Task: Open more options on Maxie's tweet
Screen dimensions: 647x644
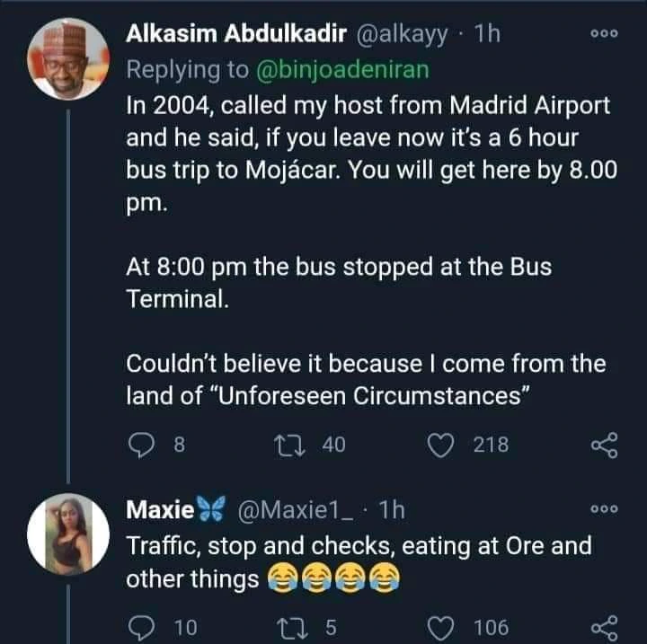Action: point(606,510)
